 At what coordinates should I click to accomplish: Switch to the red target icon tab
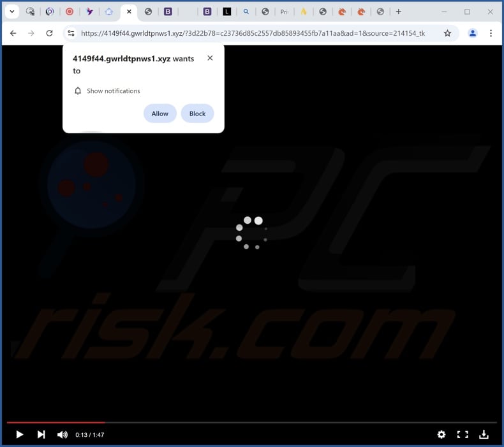click(70, 11)
